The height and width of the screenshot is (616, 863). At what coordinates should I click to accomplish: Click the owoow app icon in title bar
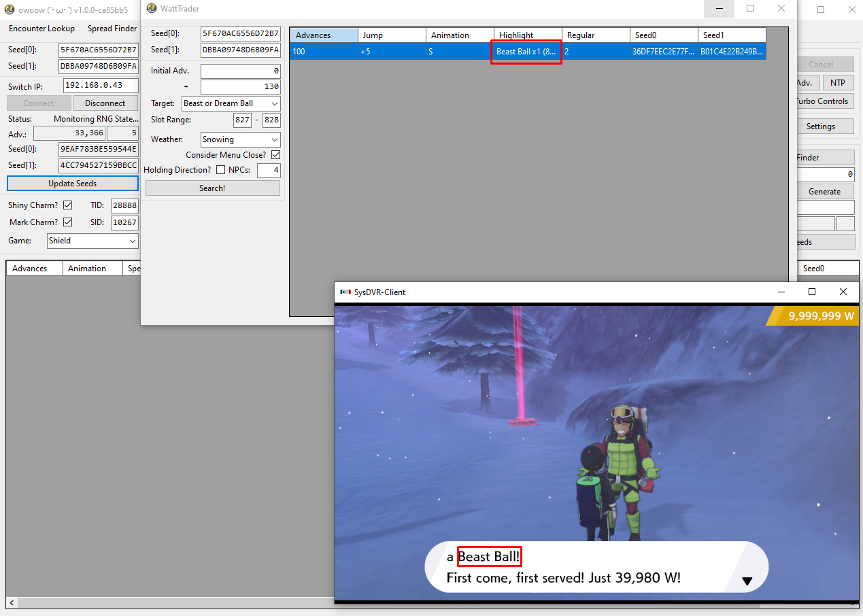pos(10,10)
